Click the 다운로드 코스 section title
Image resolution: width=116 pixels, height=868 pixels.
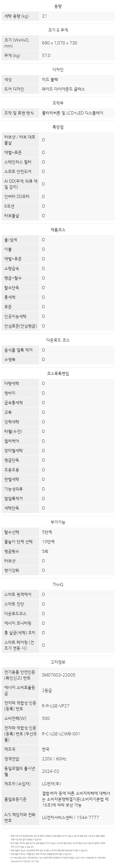tap(58, 340)
